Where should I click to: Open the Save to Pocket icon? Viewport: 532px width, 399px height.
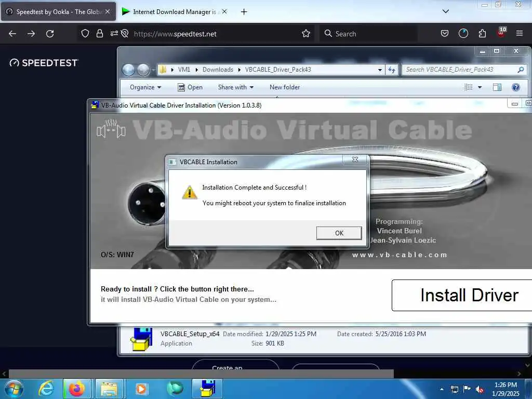445,34
